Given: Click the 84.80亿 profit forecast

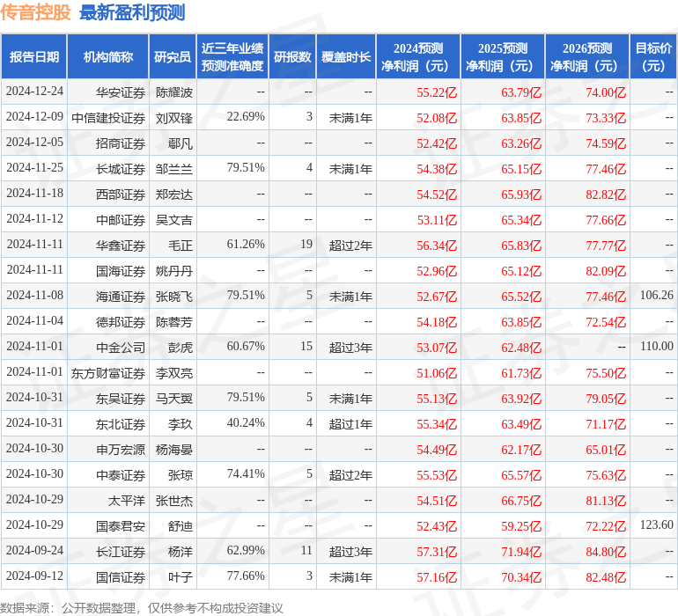Looking at the screenshot, I should (606, 551).
